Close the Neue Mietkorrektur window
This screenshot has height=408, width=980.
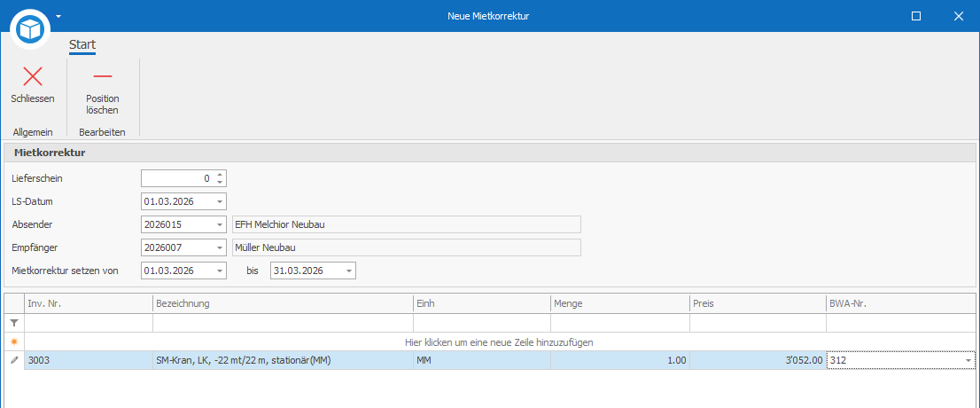[959, 16]
